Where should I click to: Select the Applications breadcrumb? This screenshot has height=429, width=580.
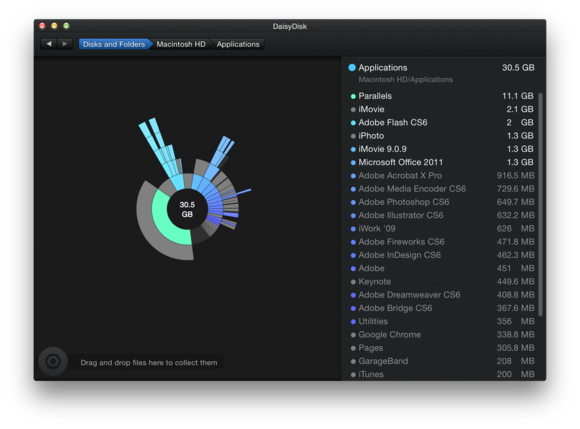tap(238, 44)
